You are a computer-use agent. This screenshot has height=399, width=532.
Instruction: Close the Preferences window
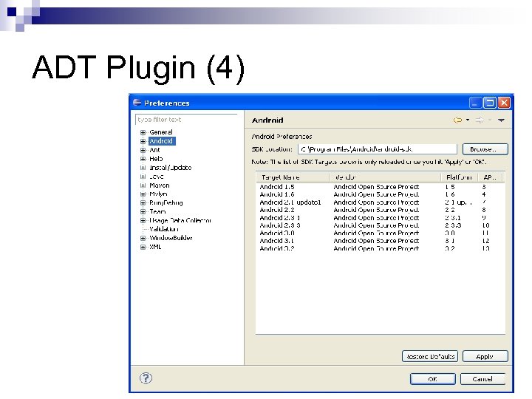click(504, 103)
